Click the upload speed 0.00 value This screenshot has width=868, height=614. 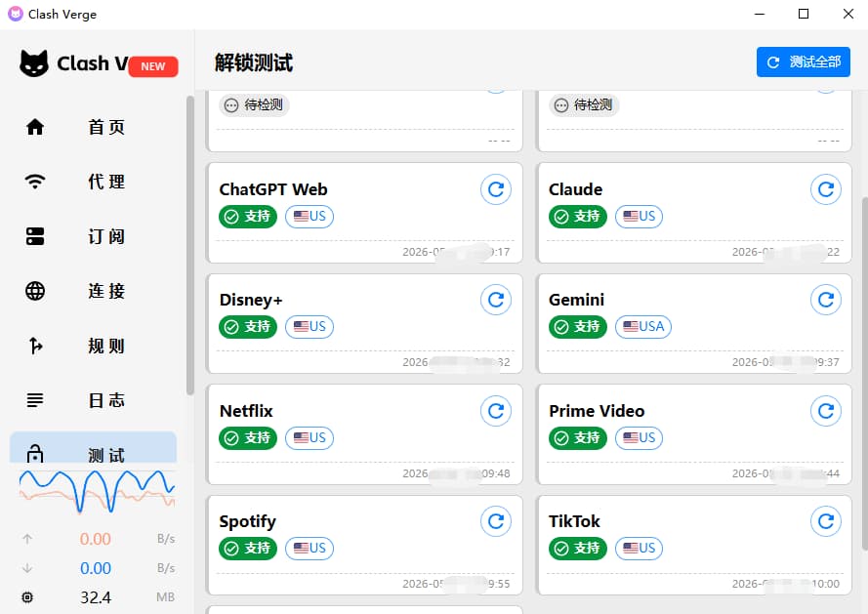[x=96, y=539]
